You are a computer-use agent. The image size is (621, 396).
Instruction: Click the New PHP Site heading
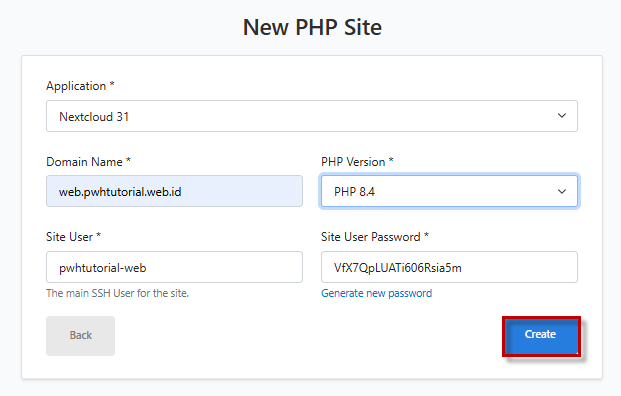312,28
